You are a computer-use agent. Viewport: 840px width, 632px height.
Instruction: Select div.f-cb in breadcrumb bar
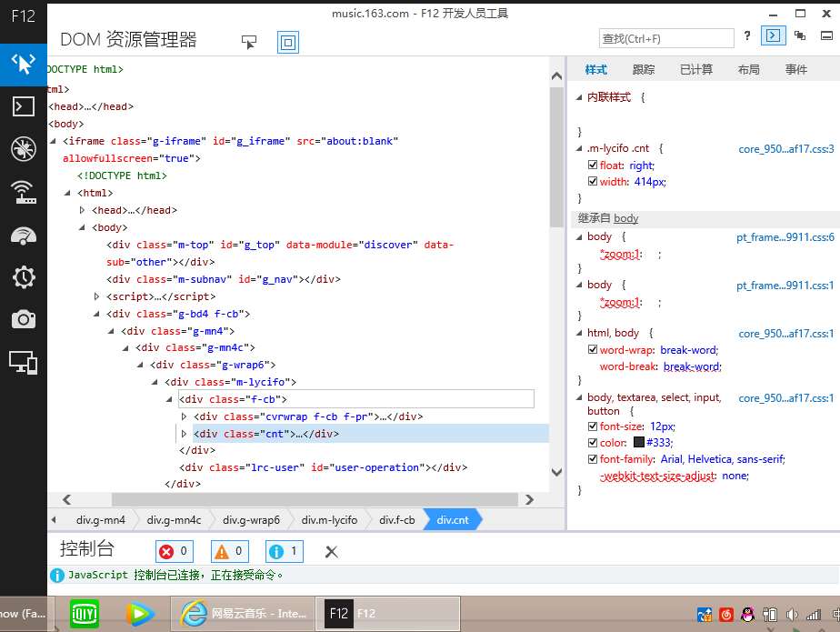click(x=396, y=520)
